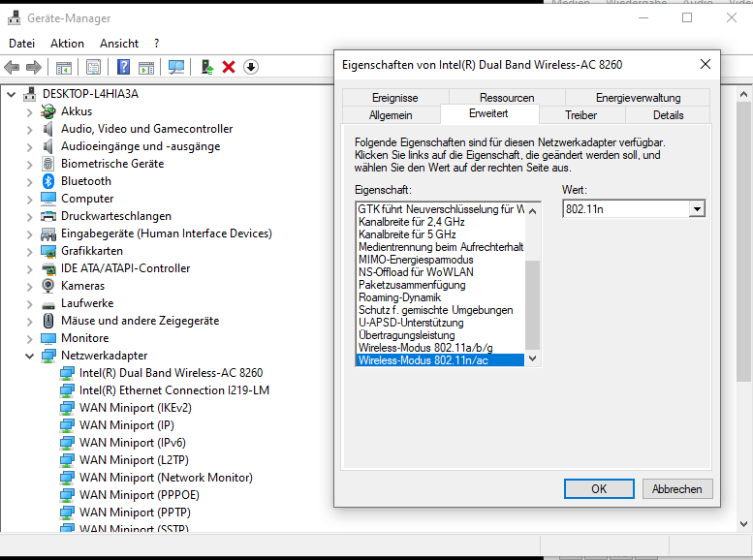
Task: Select U-APSD-Unterstützung property
Action: pyautogui.click(x=411, y=323)
